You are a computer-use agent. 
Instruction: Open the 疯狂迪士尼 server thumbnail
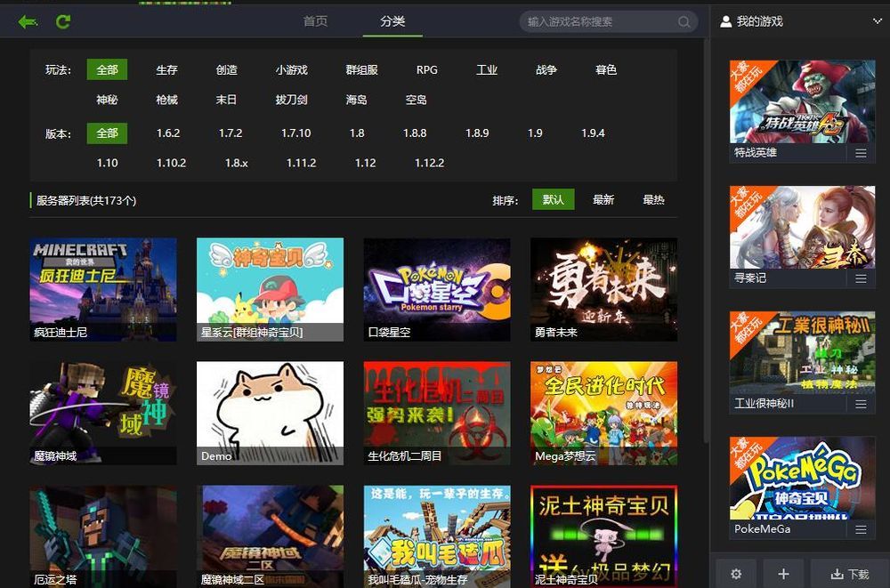(103, 289)
